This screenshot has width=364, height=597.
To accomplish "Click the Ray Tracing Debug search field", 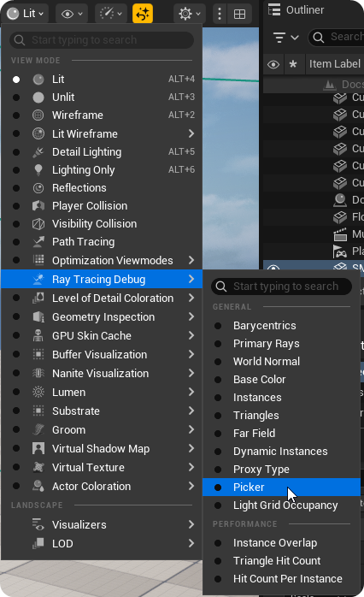I will pyautogui.click(x=281, y=287).
